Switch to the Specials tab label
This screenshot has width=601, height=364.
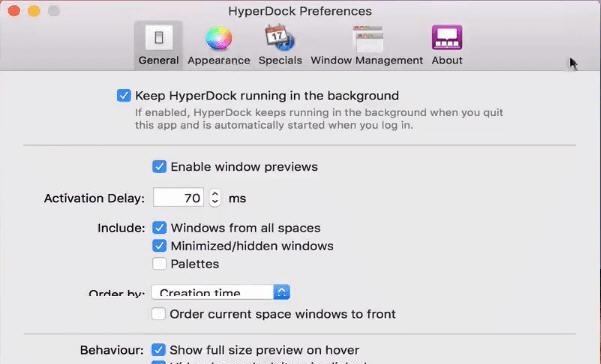[x=280, y=61]
